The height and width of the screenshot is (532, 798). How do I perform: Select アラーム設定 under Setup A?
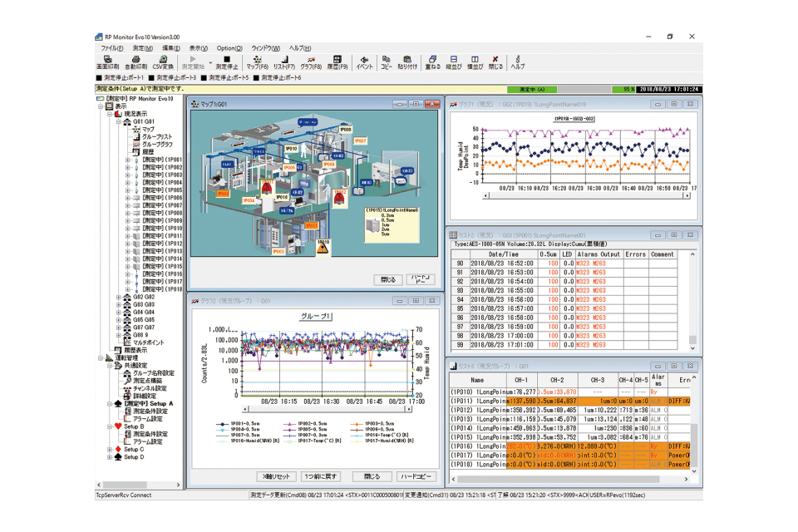150,418
